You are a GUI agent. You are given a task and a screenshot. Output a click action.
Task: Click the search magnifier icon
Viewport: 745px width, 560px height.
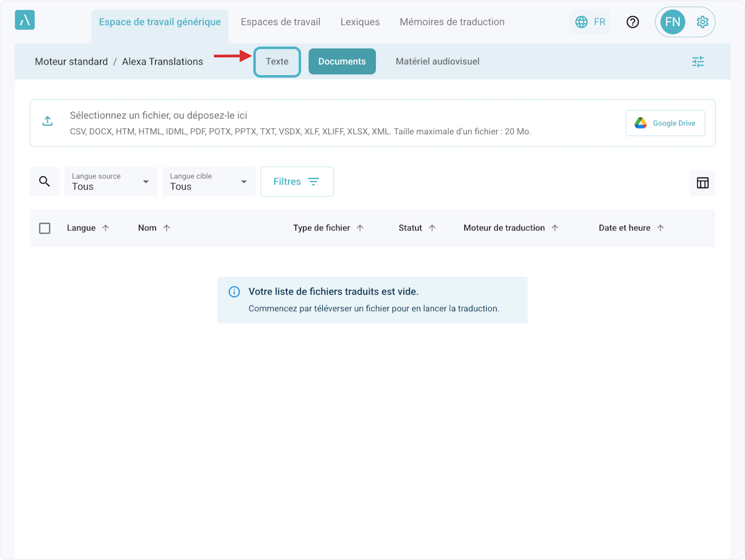[45, 181]
